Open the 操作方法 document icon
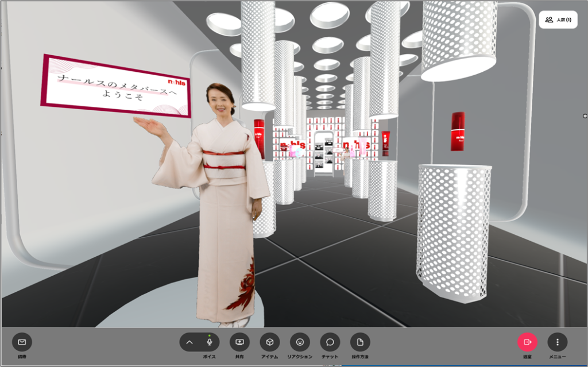The height and width of the screenshot is (367, 588). click(360, 342)
